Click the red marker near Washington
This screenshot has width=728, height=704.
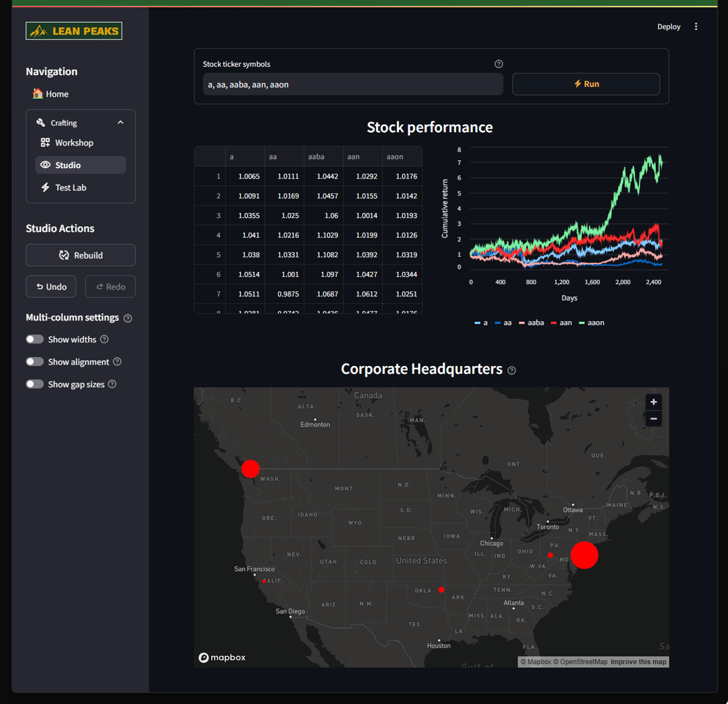(x=250, y=469)
